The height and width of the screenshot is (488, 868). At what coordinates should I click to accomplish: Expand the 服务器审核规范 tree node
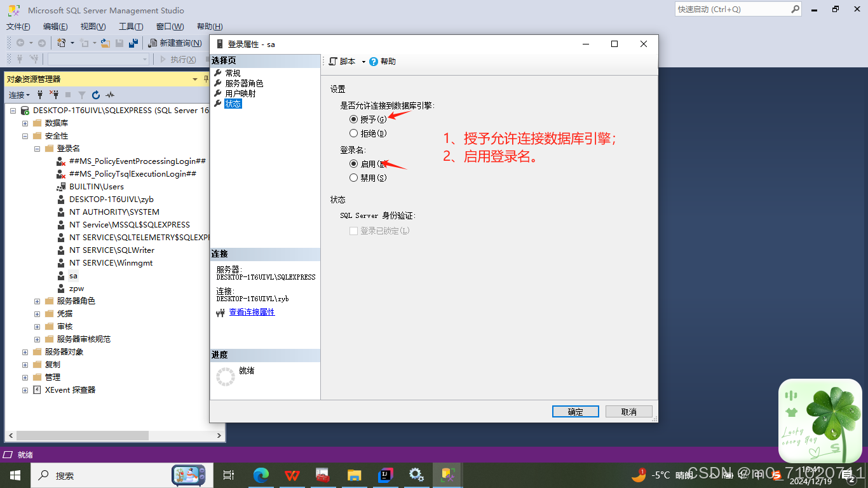[x=37, y=339]
